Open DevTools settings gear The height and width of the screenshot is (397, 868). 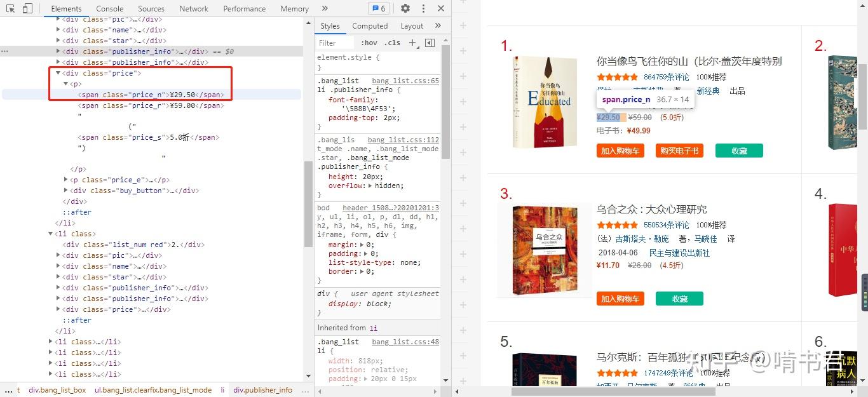tap(405, 8)
